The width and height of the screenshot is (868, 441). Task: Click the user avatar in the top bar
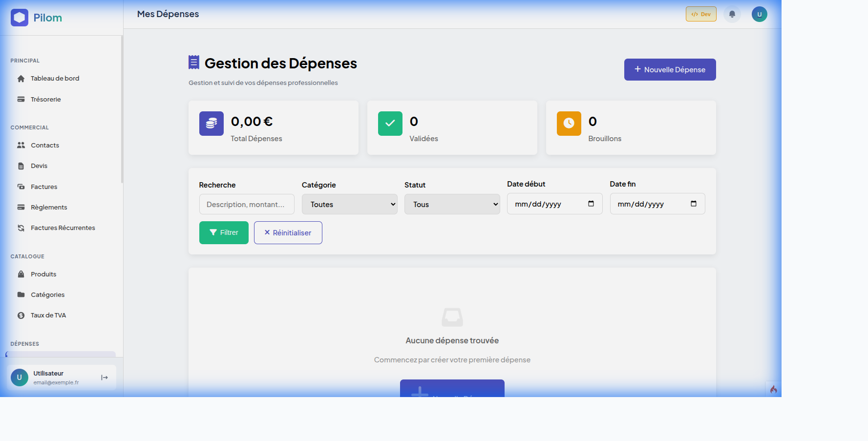coord(759,14)
